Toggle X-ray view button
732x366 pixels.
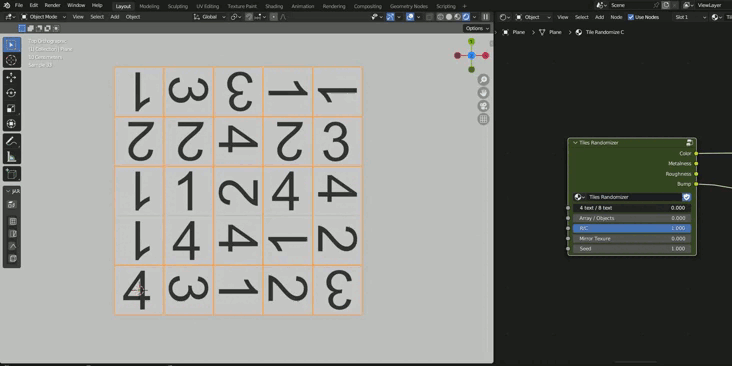[x=429, y=17]
